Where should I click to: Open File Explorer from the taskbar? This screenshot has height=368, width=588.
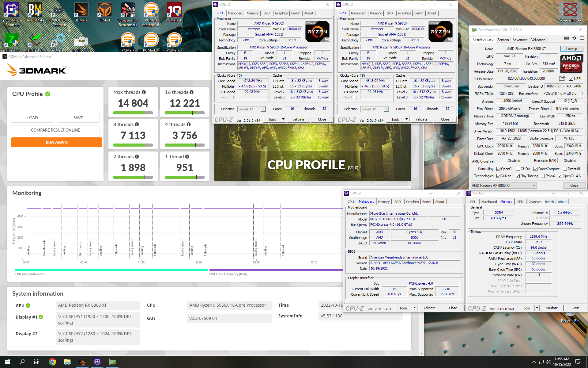[67, 362]
